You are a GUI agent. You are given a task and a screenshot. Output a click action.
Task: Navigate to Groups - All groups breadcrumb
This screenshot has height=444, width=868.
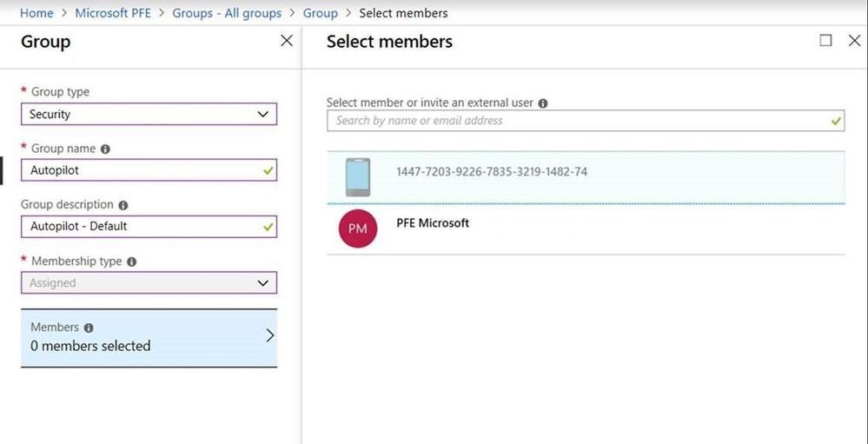[227, 13]
